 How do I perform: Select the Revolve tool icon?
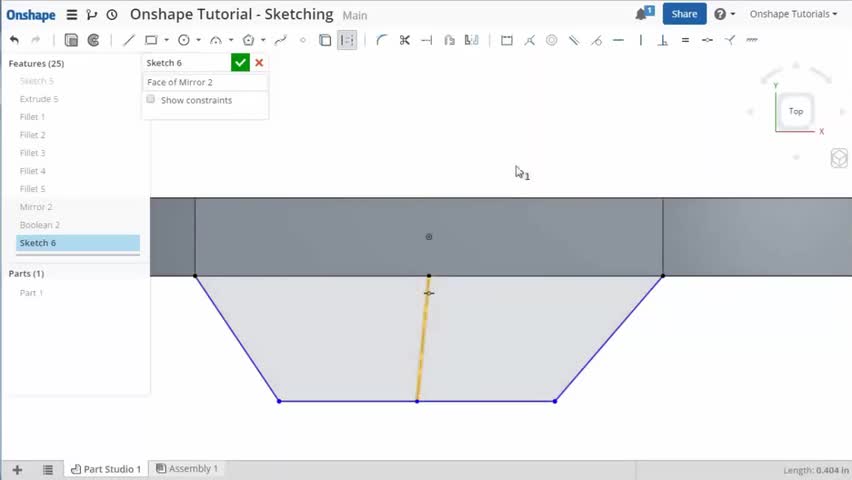pos(93,40)
